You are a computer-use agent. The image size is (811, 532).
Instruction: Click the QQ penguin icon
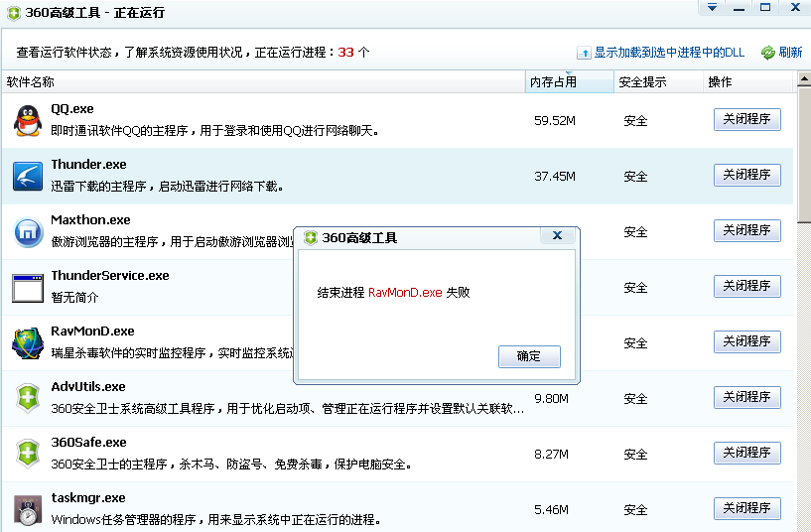tap(28, 120)
